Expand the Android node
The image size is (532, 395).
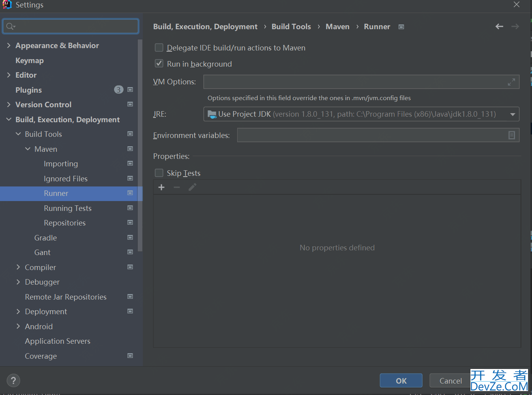pos(18,326)
